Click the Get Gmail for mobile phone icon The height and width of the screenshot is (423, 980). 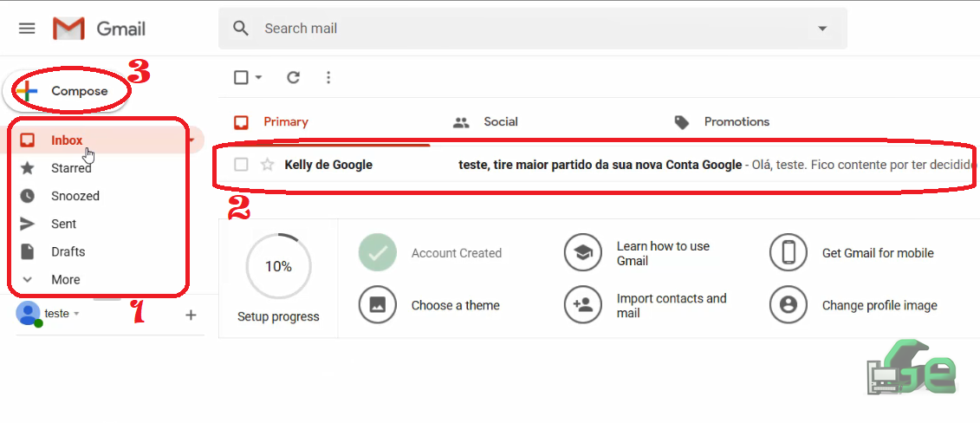789,252
